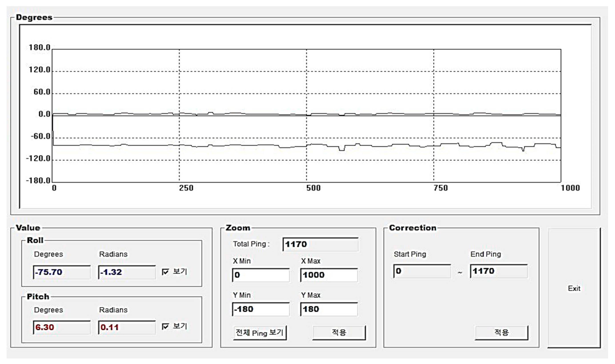Click the roll dip near ping 560
The height and width of the screenshot is (364, 615).
(x=341, y=150)
